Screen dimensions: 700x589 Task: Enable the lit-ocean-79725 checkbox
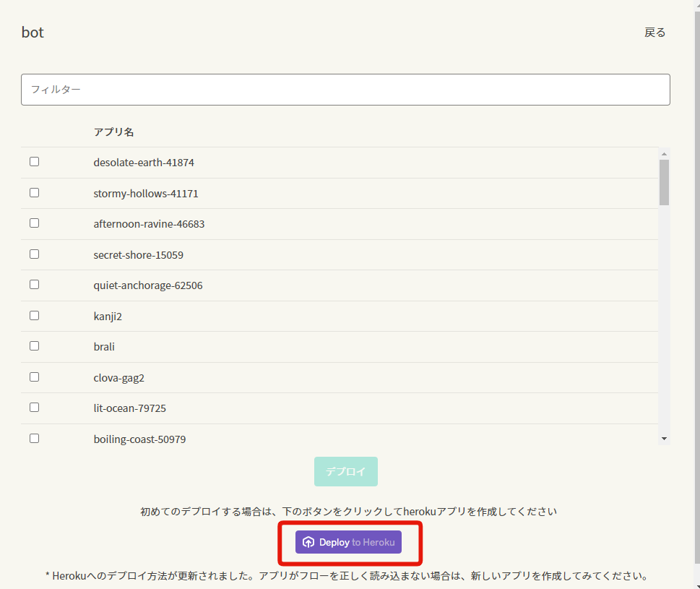click(x=34, y=407)
